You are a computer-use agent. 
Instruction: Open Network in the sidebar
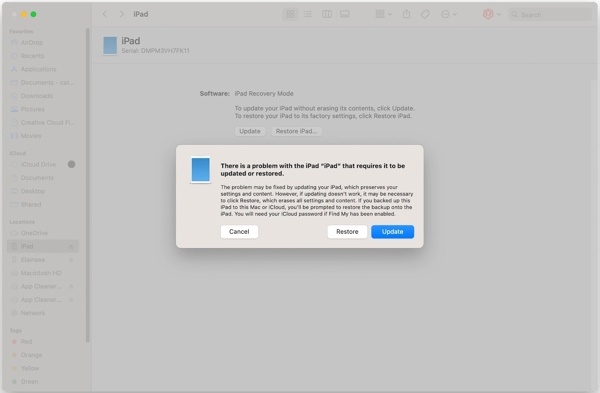(x=43, y=313)
